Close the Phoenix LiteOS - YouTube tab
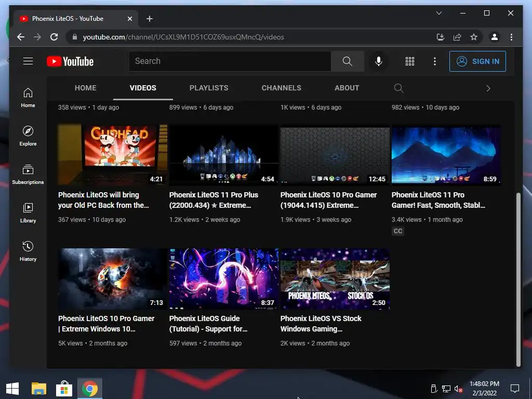Viewport: 532px width, 399px height. 129,19
